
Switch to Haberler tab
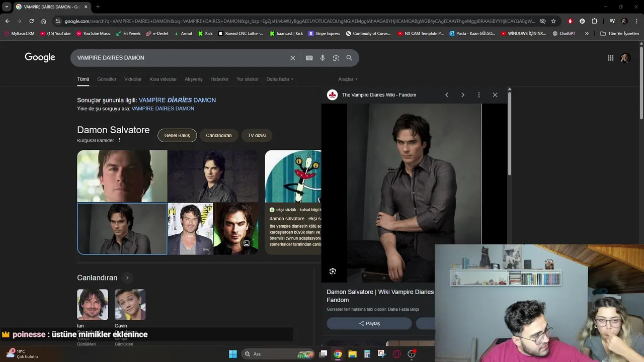click(219, 79)
